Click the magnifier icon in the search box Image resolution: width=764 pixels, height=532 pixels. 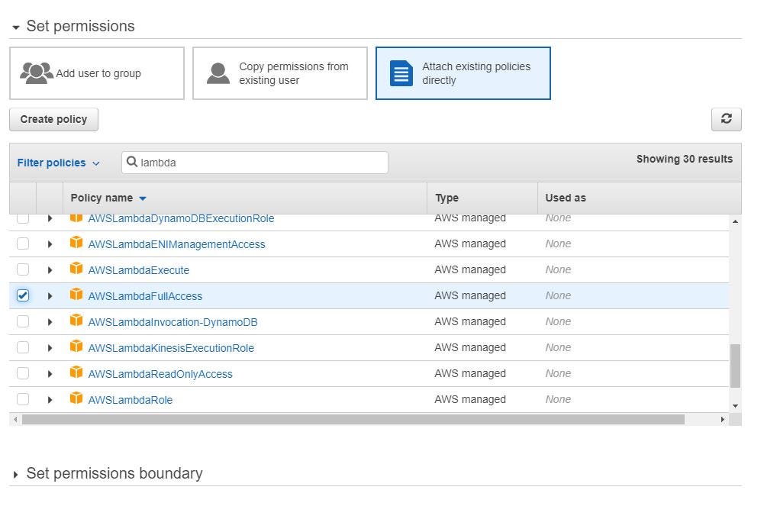point(131,161)
